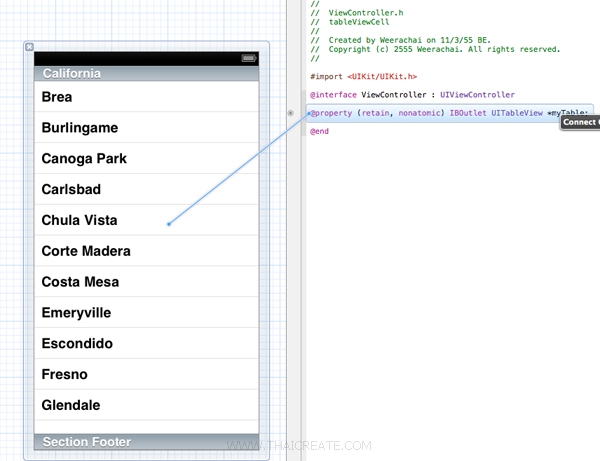Click the battery icon in the simulated status bar
Viewport: 600px width, 461px height.
coord(249,58)
